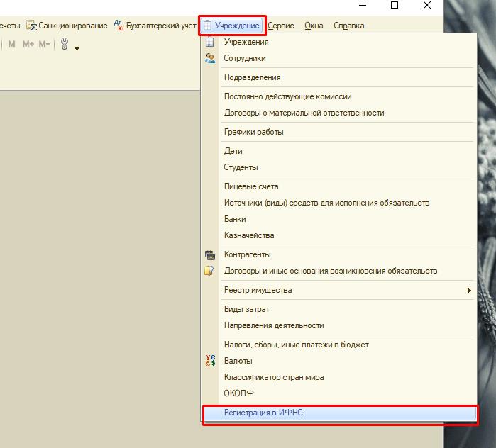
Task: Open the Окна menu
Action: (314, 26)
